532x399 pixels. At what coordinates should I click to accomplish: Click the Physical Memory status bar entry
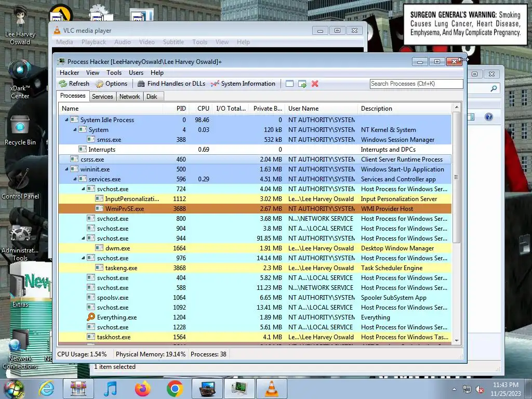click(x=150, y=354)
